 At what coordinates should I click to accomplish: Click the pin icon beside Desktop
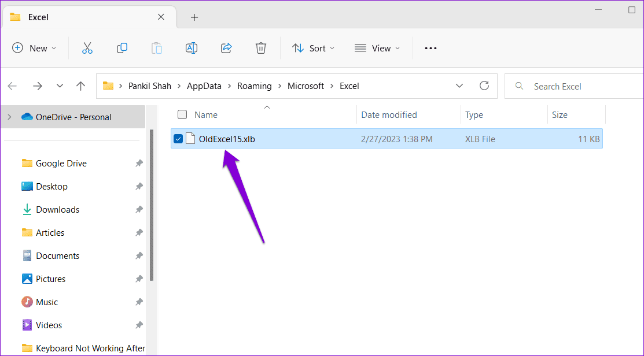139,186
